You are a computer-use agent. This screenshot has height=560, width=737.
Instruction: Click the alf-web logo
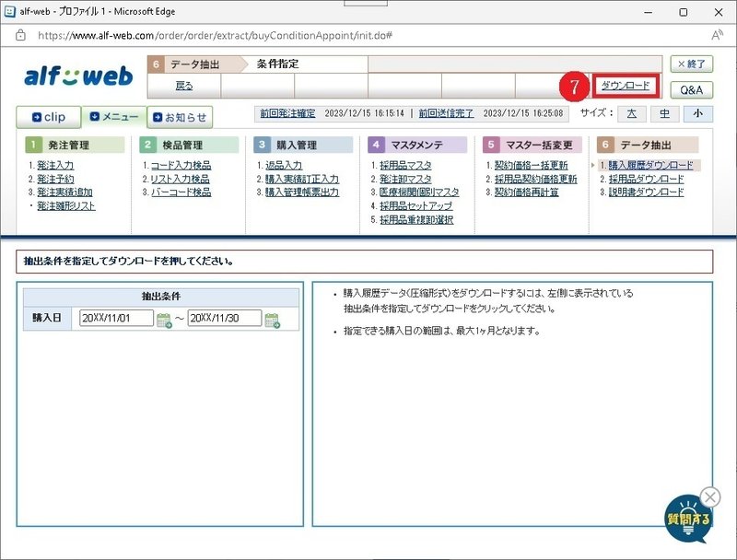(x=77, y=73)
